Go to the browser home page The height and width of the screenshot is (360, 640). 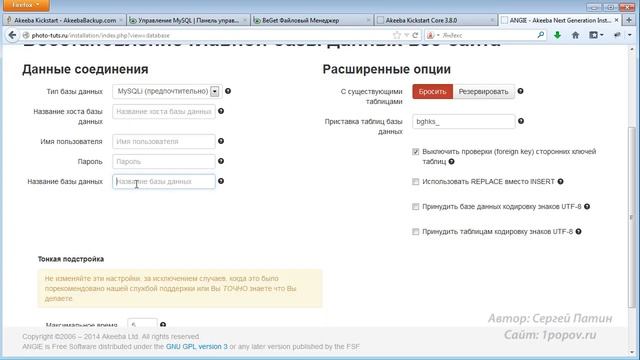tap(576, 36)
